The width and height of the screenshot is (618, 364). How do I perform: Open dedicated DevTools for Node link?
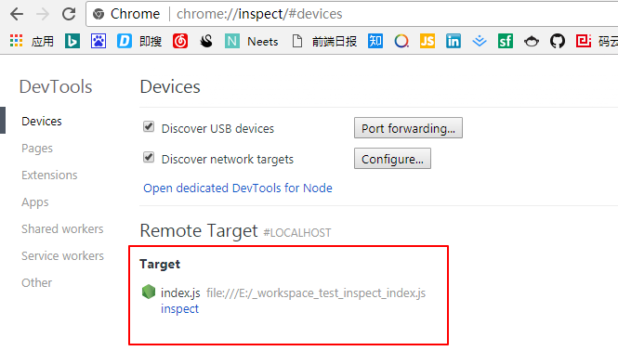click(238, 188)
